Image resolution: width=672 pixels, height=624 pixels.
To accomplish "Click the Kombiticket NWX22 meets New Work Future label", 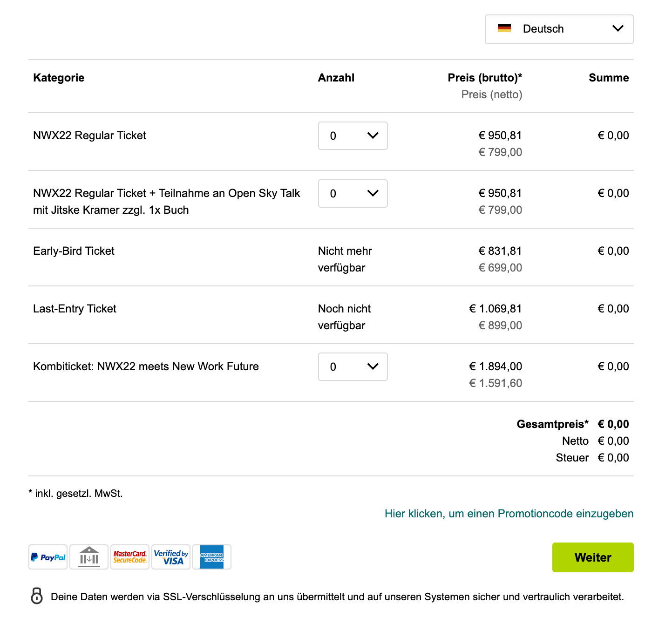I will pos(146,366).
